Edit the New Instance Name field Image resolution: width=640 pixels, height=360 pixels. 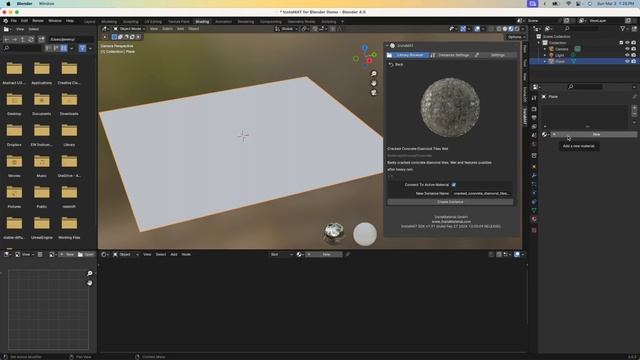click(x=482, y=193)
